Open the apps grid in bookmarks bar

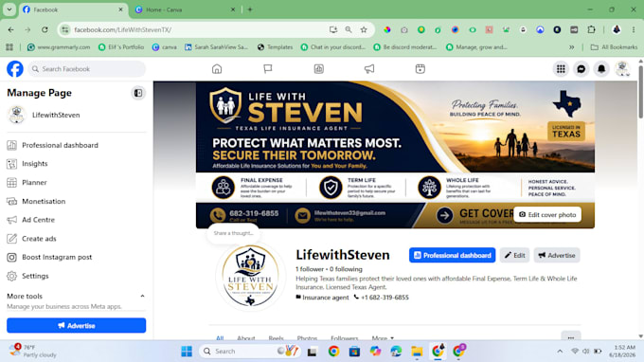tap(9, 47)
